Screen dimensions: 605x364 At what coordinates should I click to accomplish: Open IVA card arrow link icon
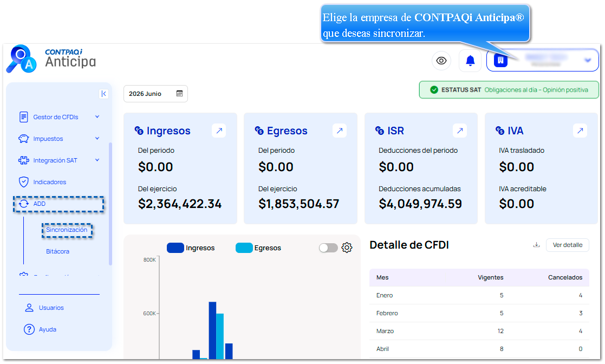tap(580, 131)
